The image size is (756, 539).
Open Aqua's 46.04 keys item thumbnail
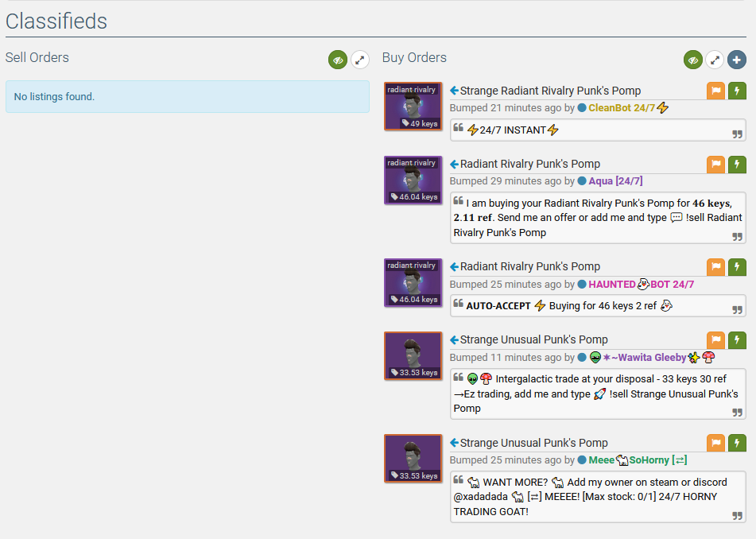tap(413, 180)
